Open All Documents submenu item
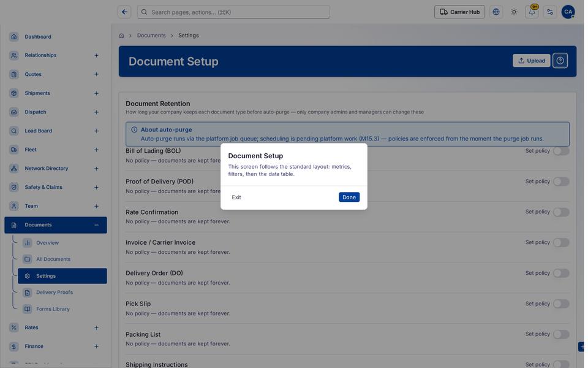The height and width of the screenshot is (368, 588). [x=62, y=259]
